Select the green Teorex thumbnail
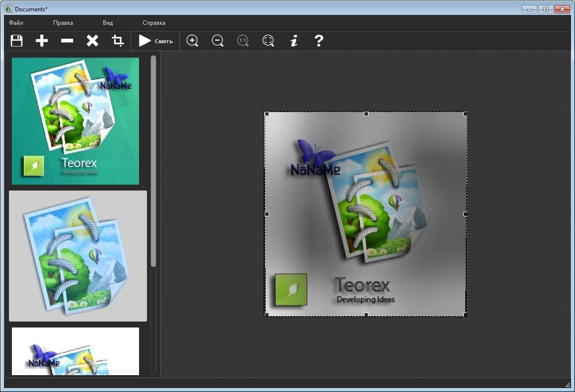 pos(75,121)
